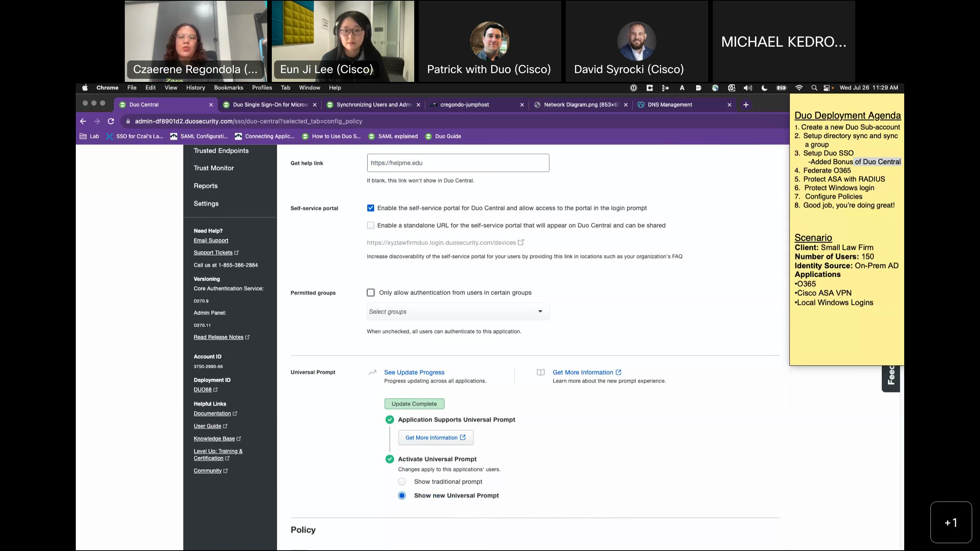Open new tab with plus icon
The width and height of the screenshot is (980, 551).
(746, 104)
